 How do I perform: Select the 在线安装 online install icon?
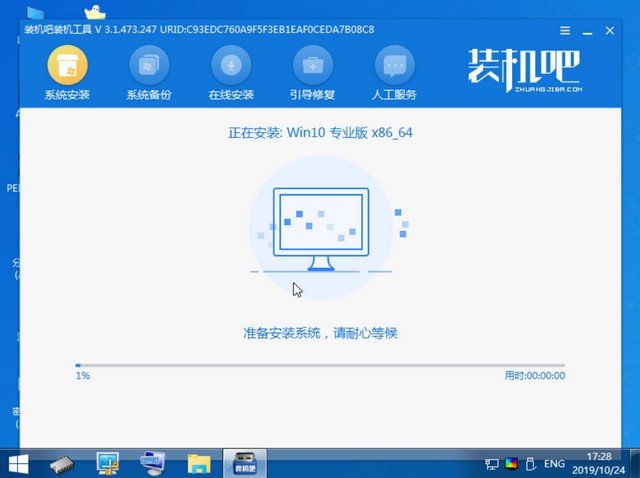[231, 66]
